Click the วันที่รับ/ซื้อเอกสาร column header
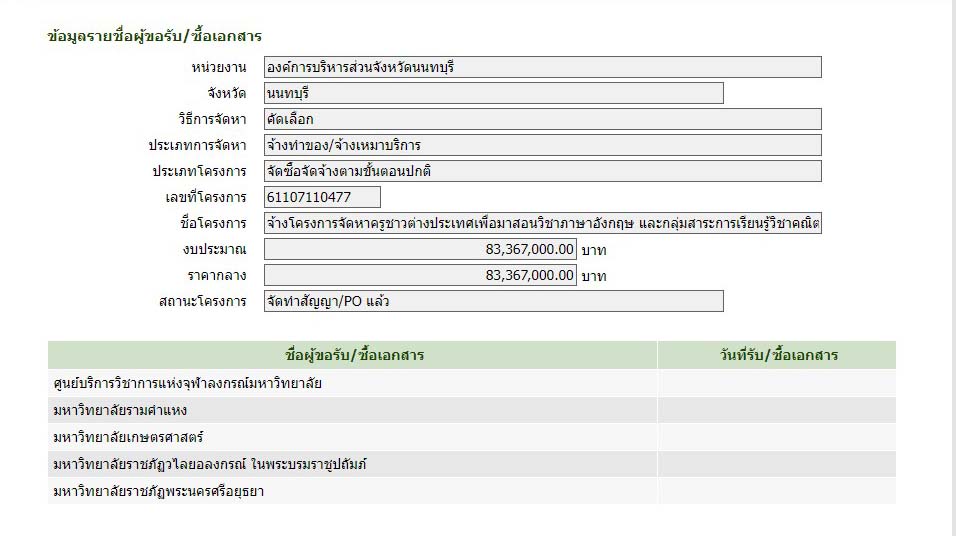956x536 pixels. pyautogui.click(x=776, y=355)
